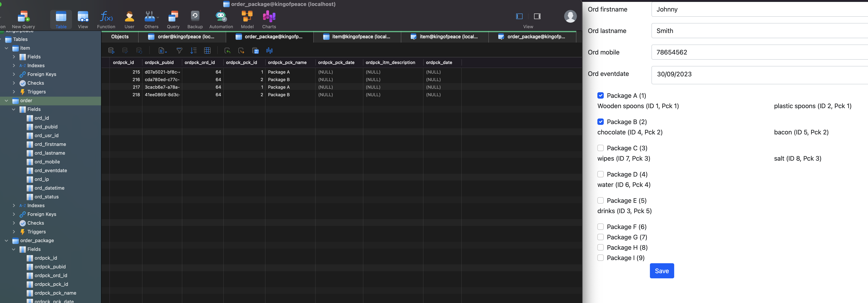Switch to the second item@kingofpeace tab
Screen dimensions: 868x303
click(445, 37)
